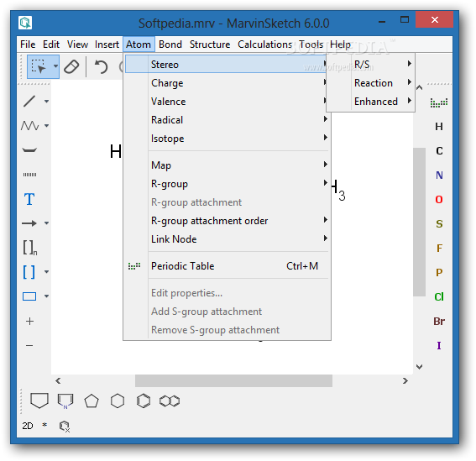Click the horizontal scrollbar thumb
Viewport: 476px width, 461px height.
[233, 380]
